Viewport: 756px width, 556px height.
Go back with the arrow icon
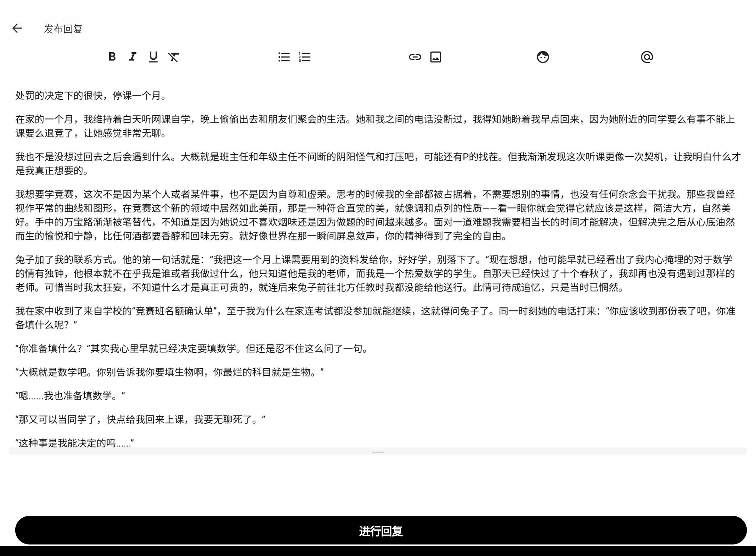tap(17, 28)
